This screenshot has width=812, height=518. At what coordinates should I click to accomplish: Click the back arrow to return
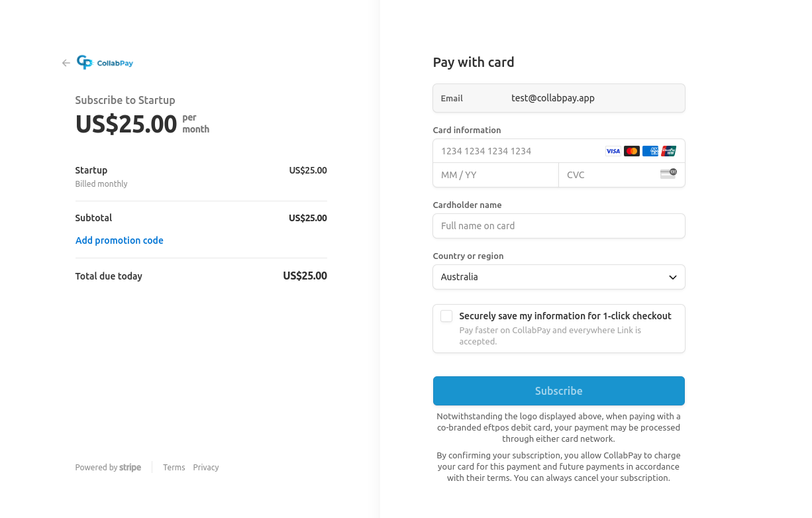coord(66,62)
